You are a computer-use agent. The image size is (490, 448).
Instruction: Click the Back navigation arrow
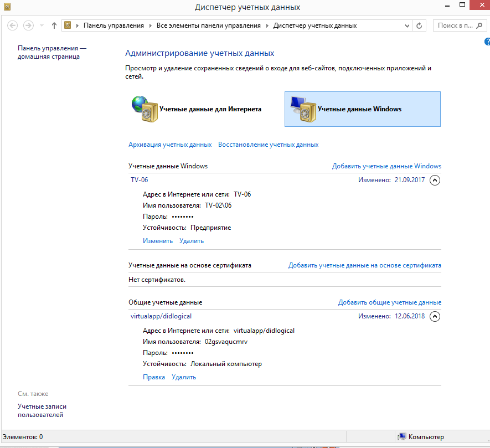click(12, 25)
